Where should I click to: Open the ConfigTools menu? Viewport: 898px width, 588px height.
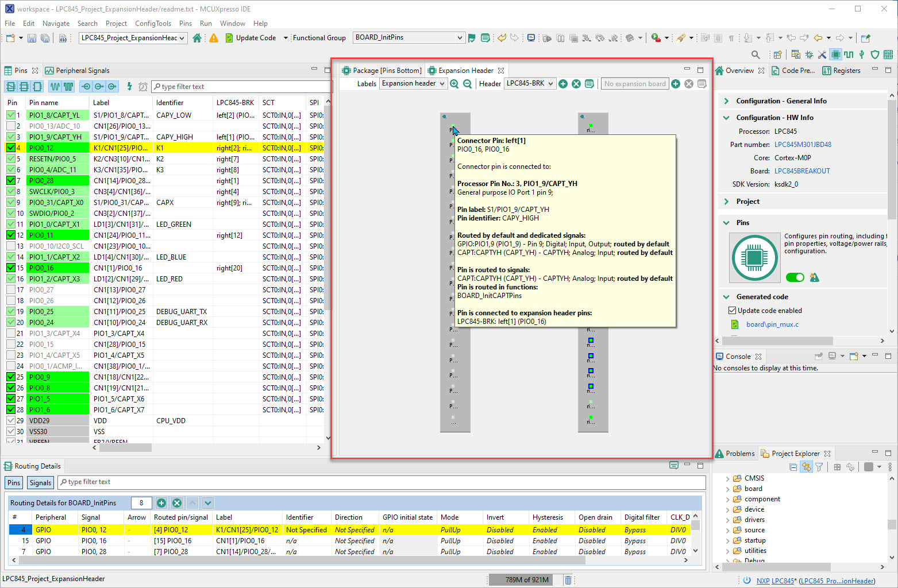[153, 24]
